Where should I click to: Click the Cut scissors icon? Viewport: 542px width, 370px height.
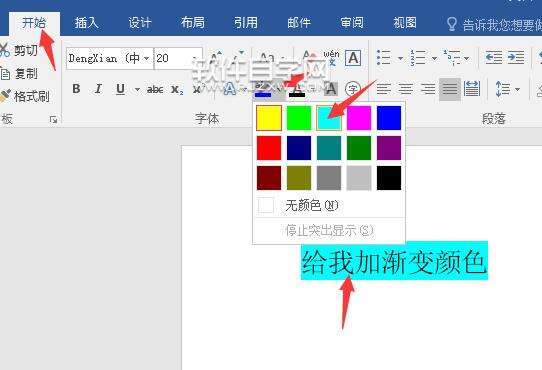pos(4,50)
